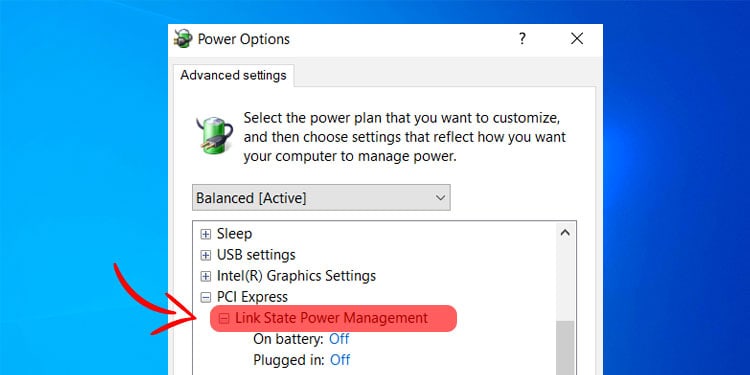Select the Sleep tree item label
This screenshot has width=750, height=375.
[234, 234]
